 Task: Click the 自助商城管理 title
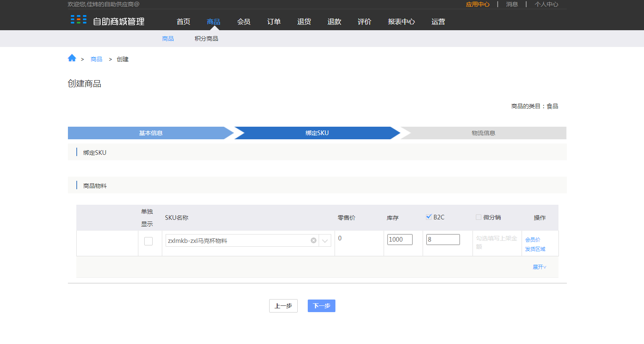pos(119,21)
